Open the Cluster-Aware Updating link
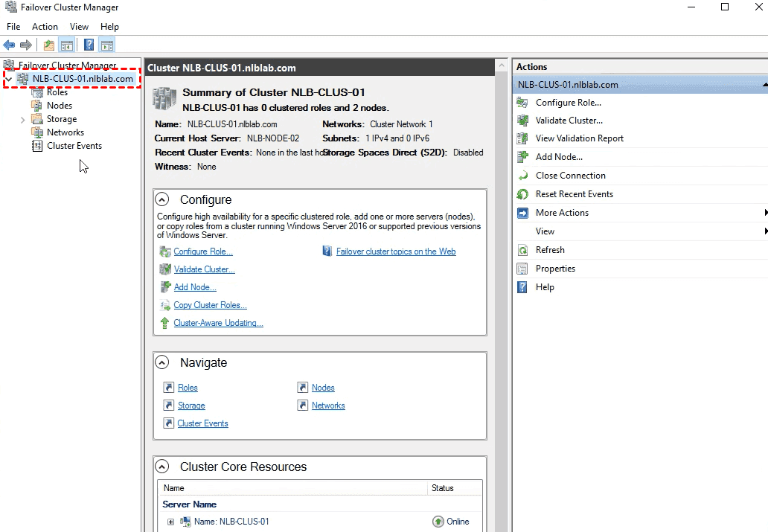Image resolution: width=768 pixels, height=532 pixels. pos(218,323)
